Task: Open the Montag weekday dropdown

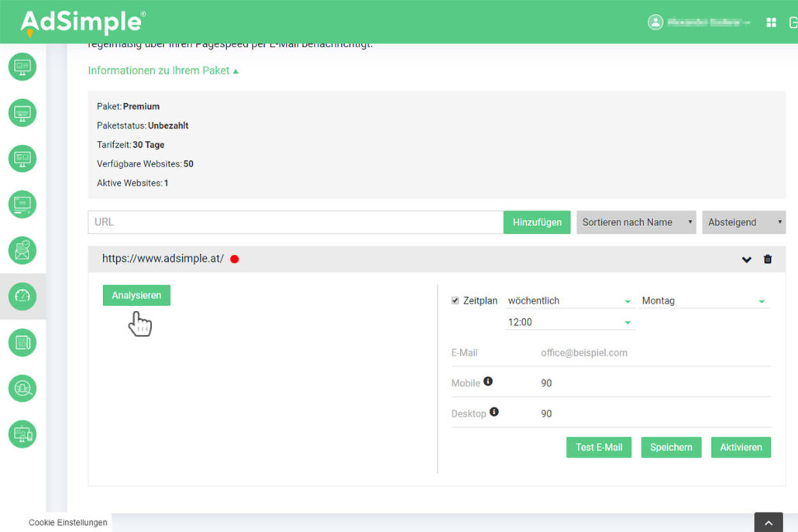Action: [x=704, y=301]
